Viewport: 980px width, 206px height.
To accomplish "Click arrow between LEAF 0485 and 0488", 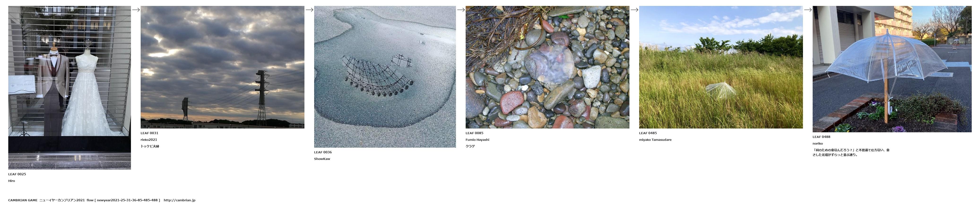I will point(808,10).
